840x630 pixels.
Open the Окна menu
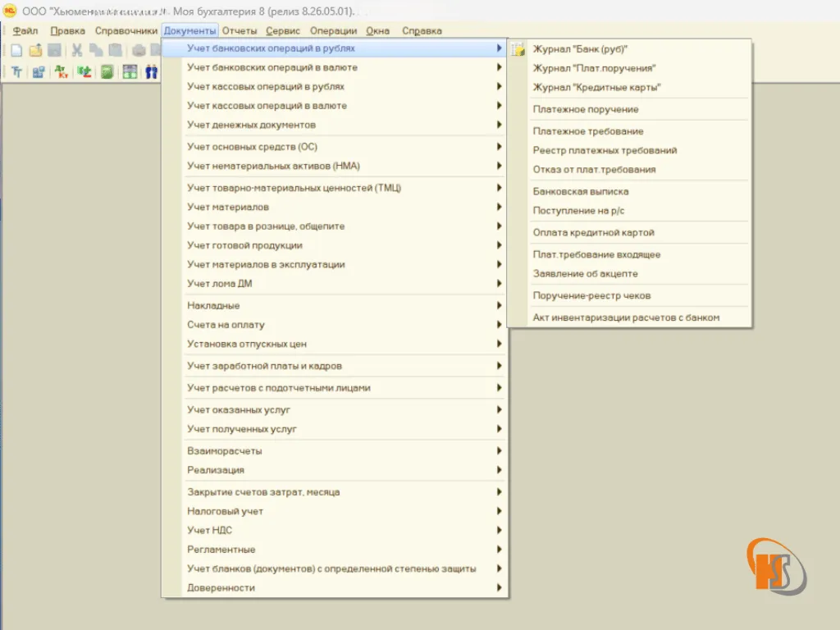coord(377,30)
